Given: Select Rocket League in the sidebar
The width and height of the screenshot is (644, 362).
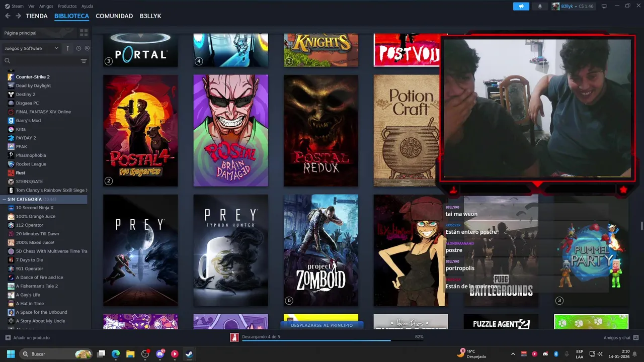Looking at the screenshot, I should pyautogui.click(x=31, y=164).
